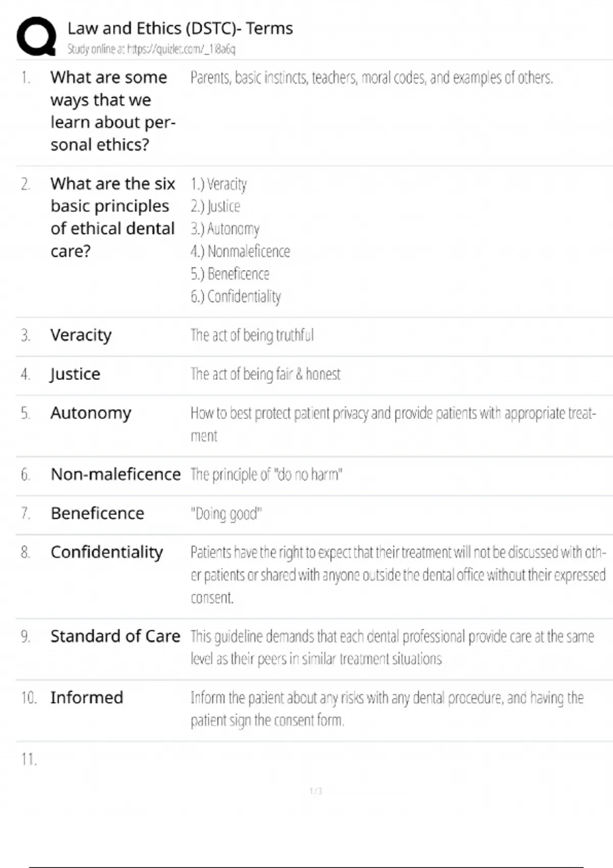The height and width of the screenshot is (868, 613).
Task: Select the Confidentiality term heading
Action: click(106, 552)
